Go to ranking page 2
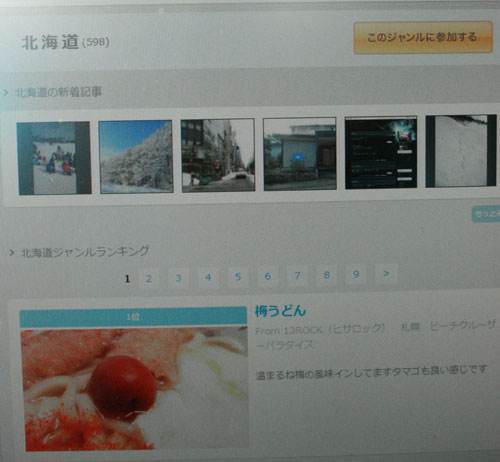This screenshot has width=500, height=462. point(149,279)
